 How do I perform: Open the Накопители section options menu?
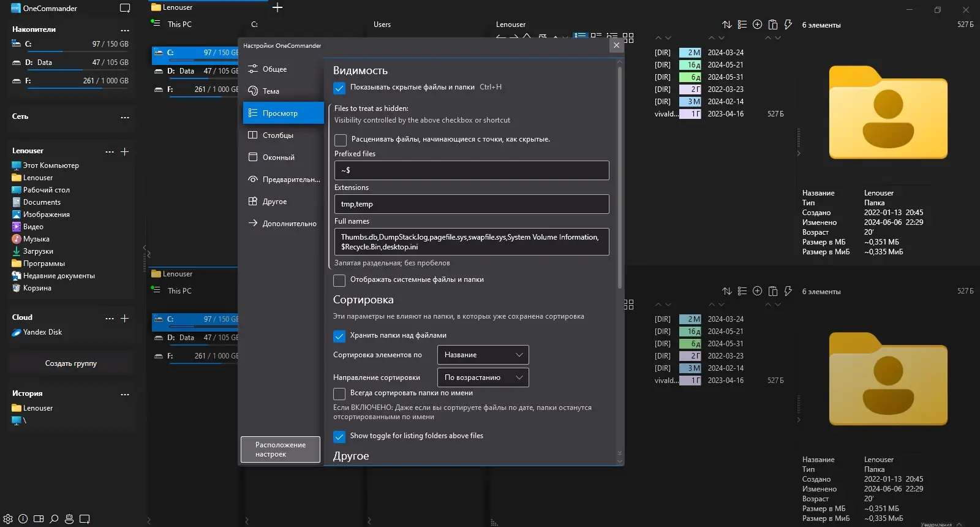(125, 30)
